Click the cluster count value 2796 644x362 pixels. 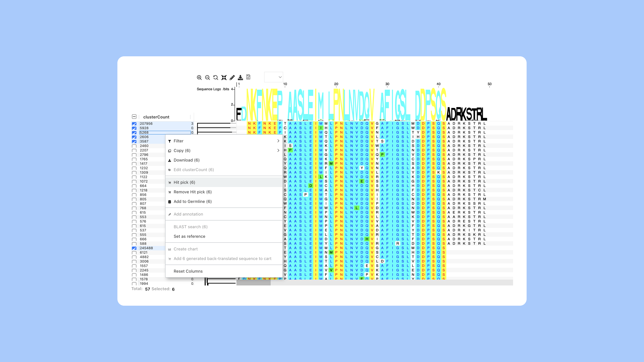[144, 155]
